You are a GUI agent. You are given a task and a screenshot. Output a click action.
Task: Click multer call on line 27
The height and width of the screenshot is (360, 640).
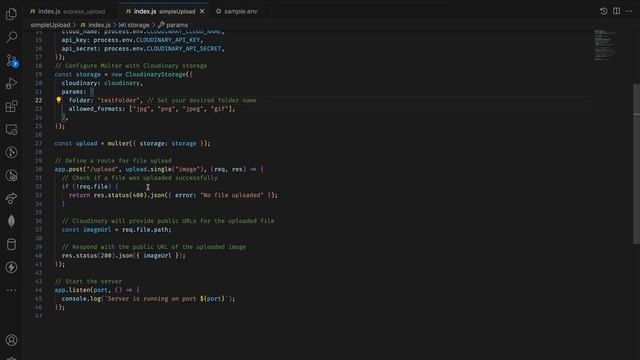[x=118, y=143]
